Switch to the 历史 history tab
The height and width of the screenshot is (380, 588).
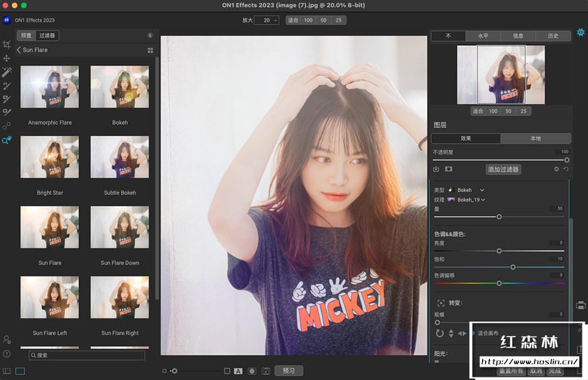553,36
